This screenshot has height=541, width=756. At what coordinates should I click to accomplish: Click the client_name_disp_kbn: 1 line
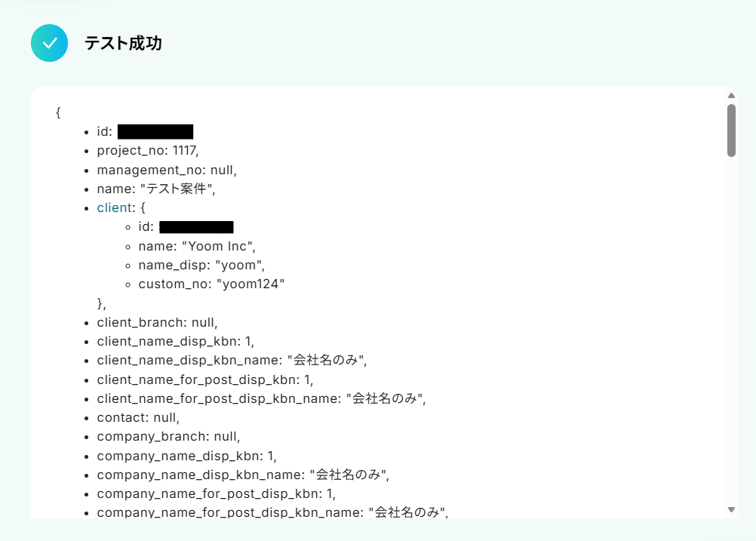(176, 341)
